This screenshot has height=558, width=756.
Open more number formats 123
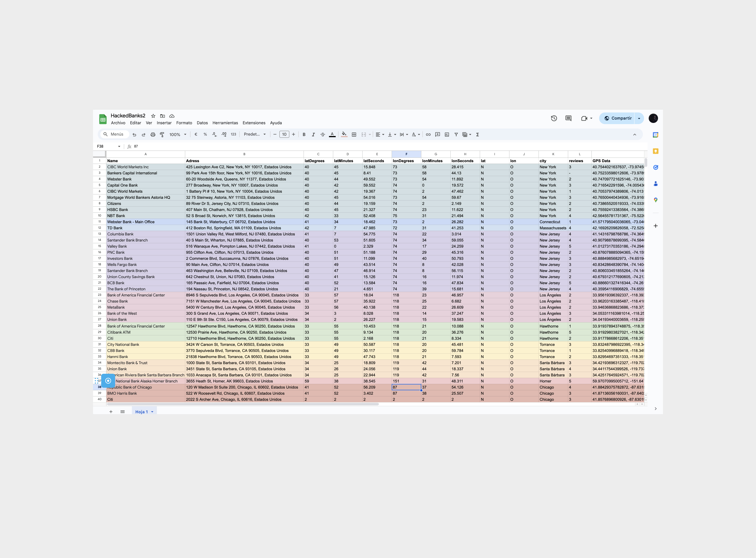pos(233,135)
